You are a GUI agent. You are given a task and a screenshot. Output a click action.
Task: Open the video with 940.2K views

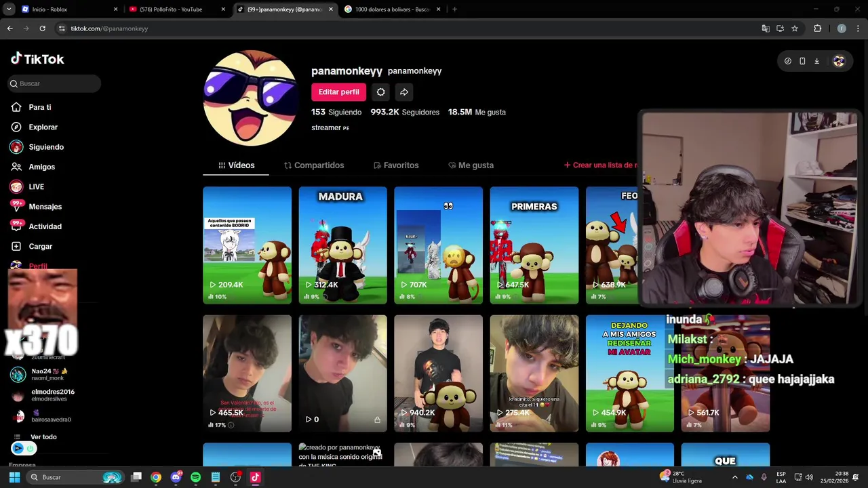438,373
